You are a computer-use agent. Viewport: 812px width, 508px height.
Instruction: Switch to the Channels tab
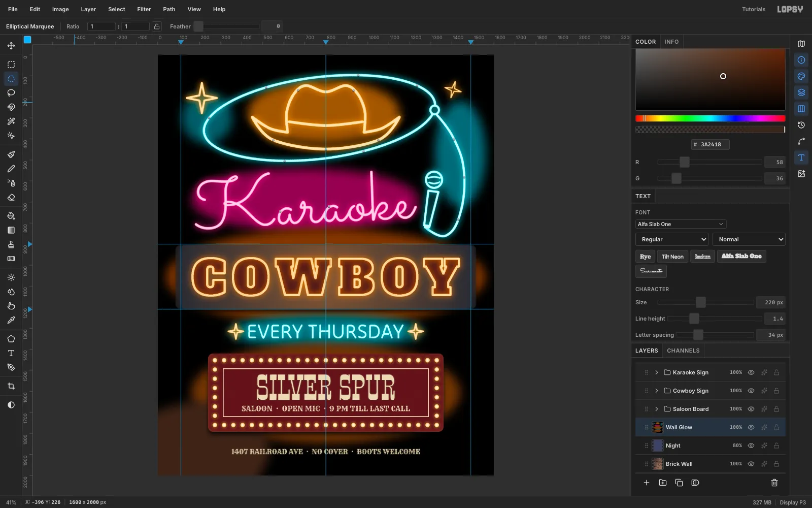(x=683, y=351)
